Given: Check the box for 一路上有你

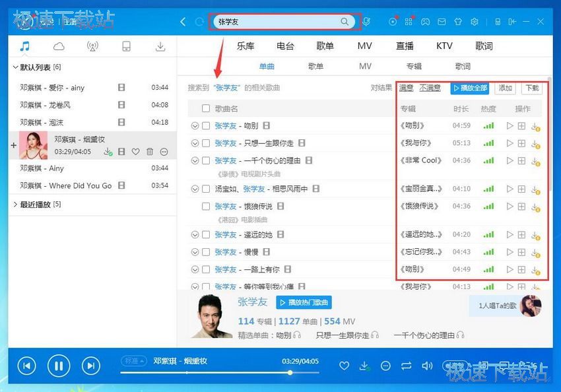Looking at the screenshot, I should pyautogui.click(x=206, y=269).
